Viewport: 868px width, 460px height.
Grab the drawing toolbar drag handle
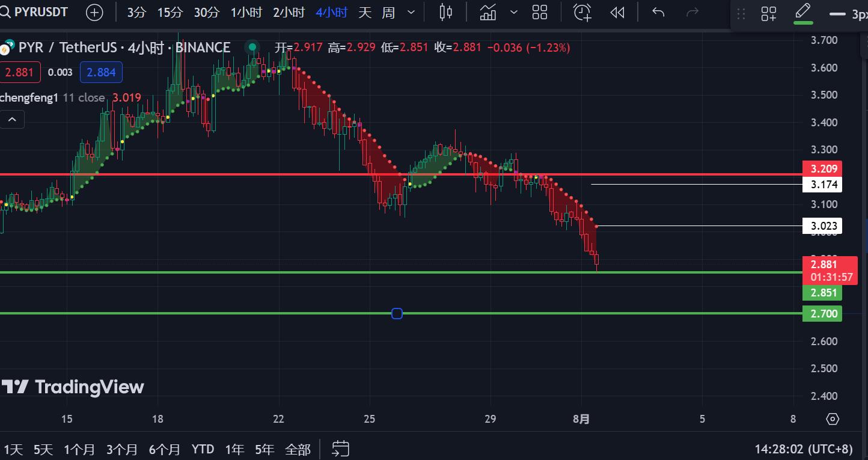point(741,14)
